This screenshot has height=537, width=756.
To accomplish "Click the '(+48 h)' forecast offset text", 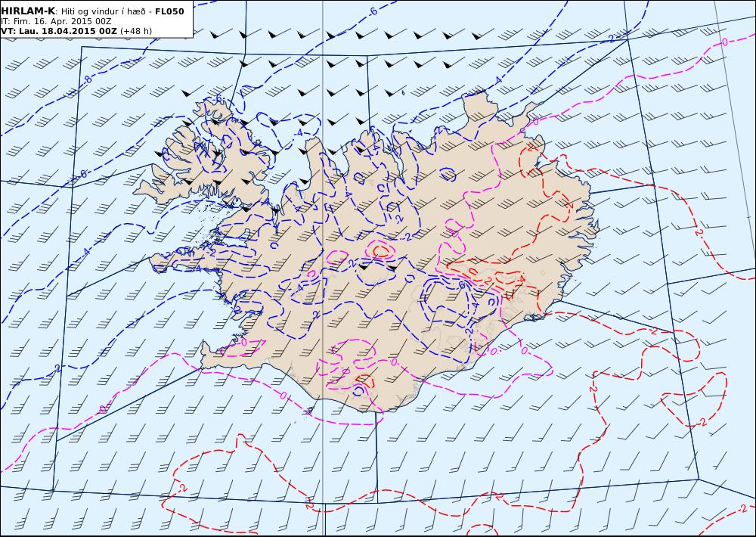I will tap(136, 31).
